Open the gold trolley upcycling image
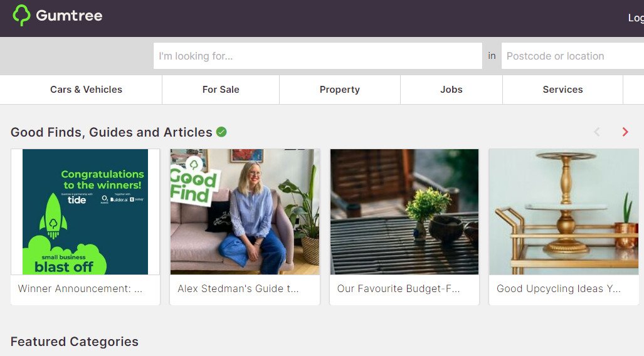Image resolution: width=644 pixels, height=356 pixels. (x=564, y=211)
